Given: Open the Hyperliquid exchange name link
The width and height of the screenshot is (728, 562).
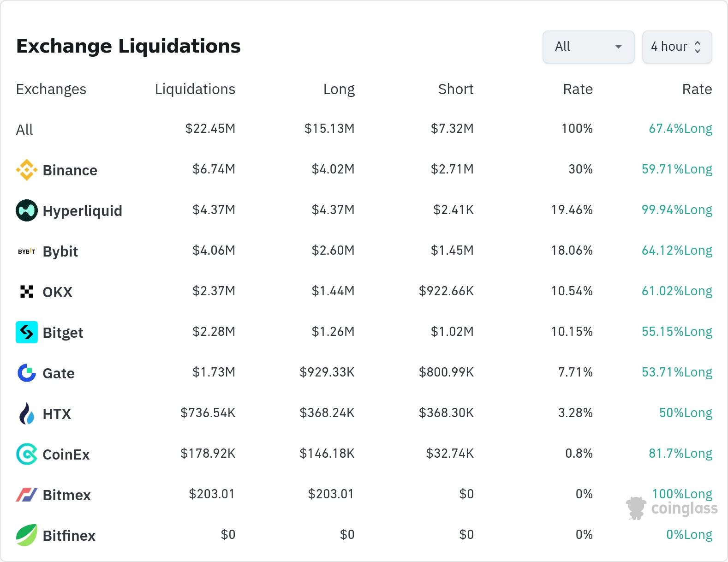Looking at the screenshot, I should 82,211.
